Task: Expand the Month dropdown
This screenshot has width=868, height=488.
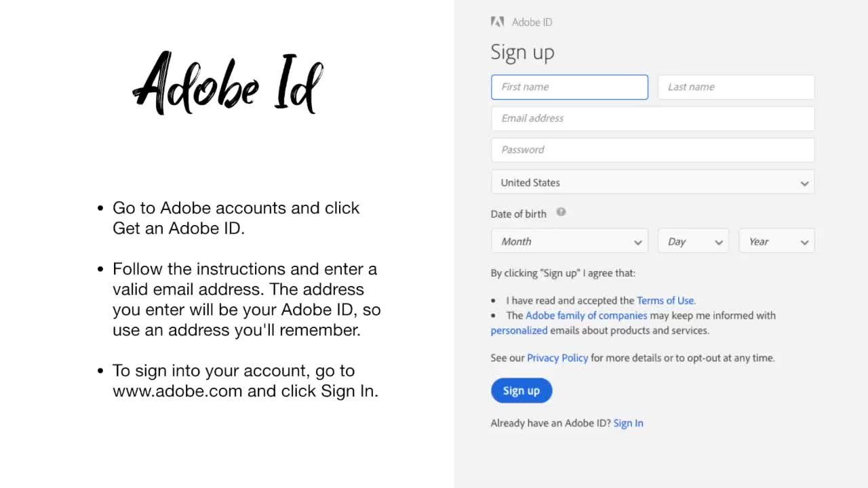Action: coord(569,241)
